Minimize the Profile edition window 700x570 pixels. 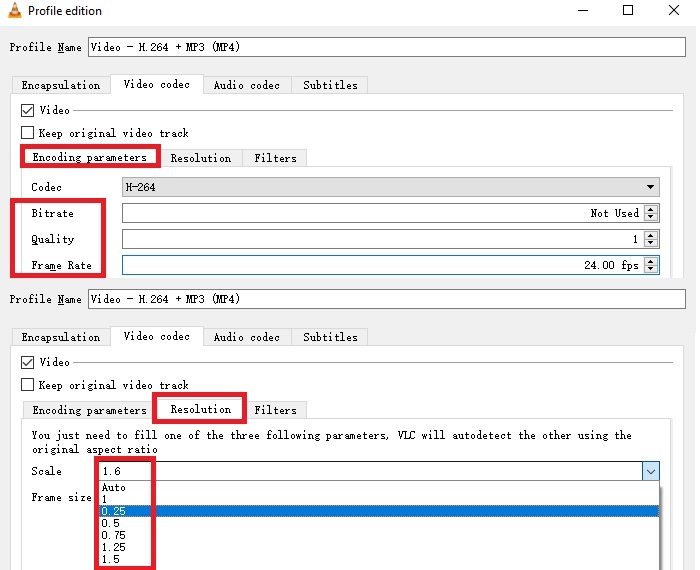583,10
